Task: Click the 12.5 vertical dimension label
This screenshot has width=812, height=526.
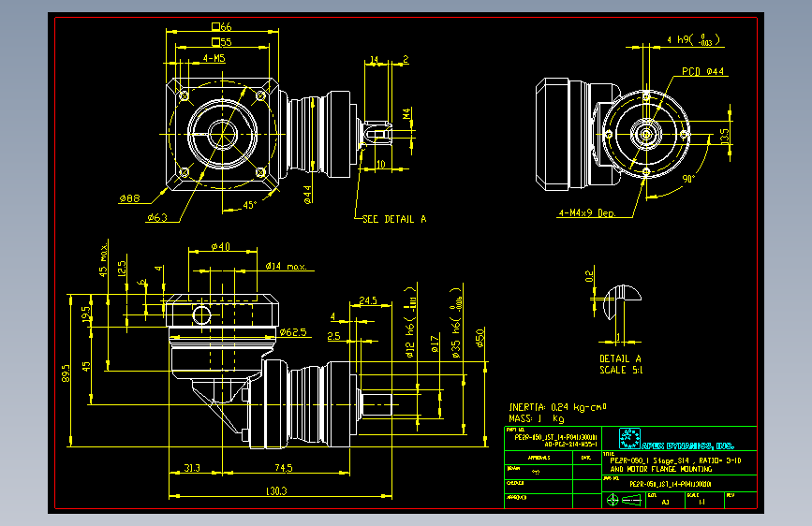Action: coord(122,269)
